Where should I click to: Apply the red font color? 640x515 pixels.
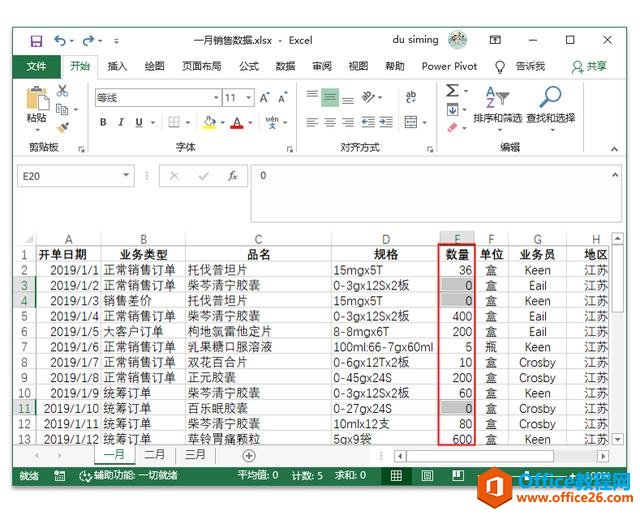(x=237, y=122)
